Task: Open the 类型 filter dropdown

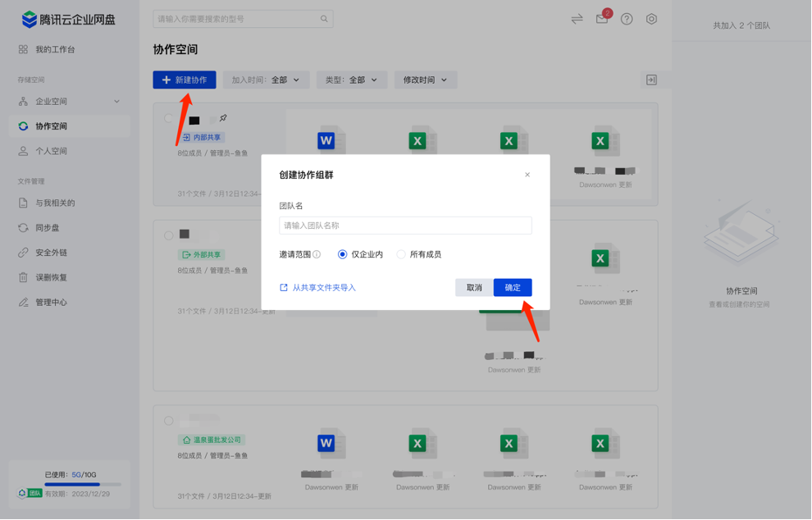Action: coord(351,80)
